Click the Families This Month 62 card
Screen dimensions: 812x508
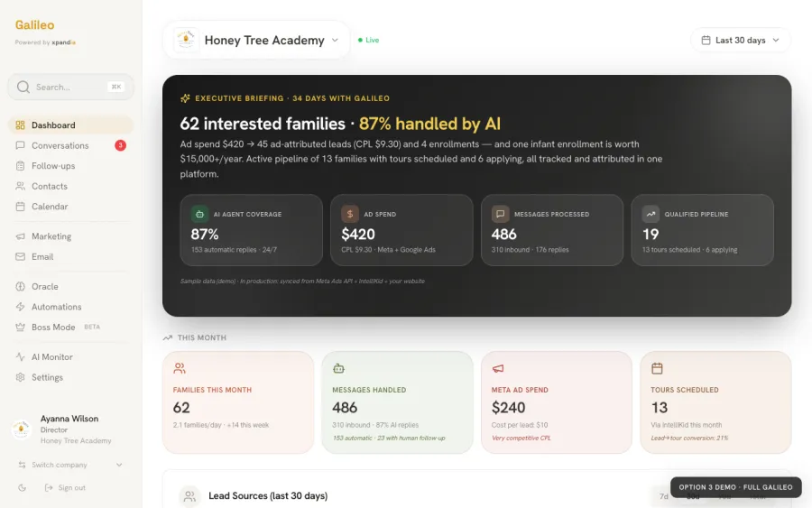pos(238,402)
